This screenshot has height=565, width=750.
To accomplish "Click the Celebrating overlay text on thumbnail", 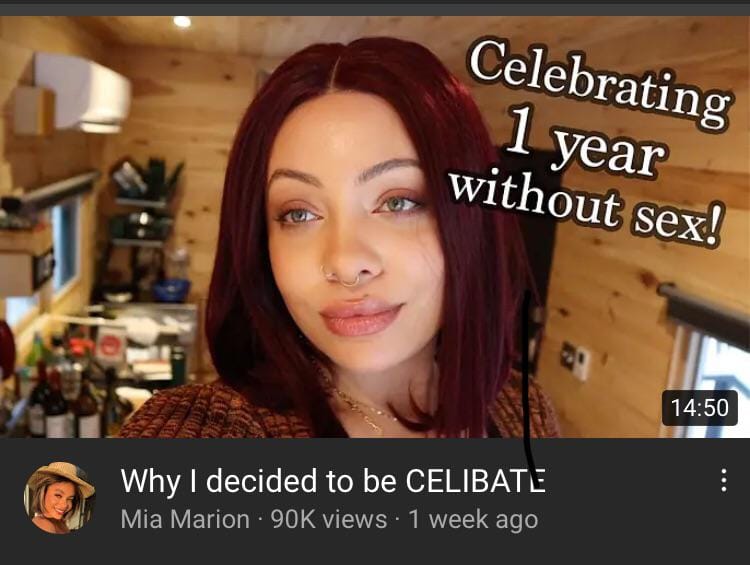I will point(600,84).
